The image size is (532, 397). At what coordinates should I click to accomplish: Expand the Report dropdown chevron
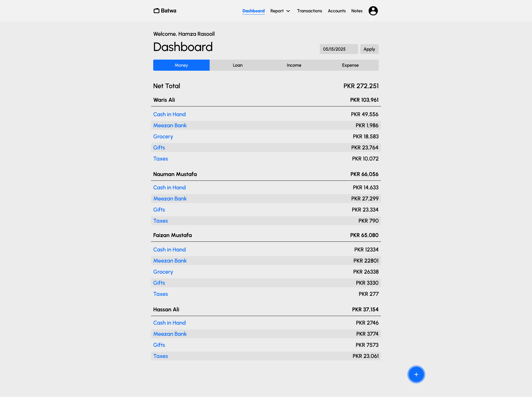click(288, 11)
